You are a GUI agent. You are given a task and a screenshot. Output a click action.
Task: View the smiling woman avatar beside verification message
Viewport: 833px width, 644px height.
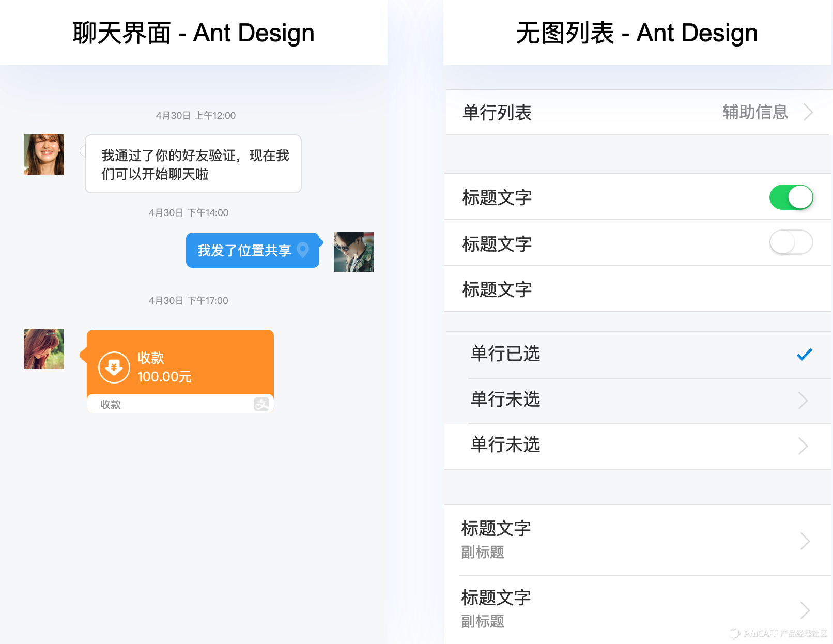[x=44, y=155]
